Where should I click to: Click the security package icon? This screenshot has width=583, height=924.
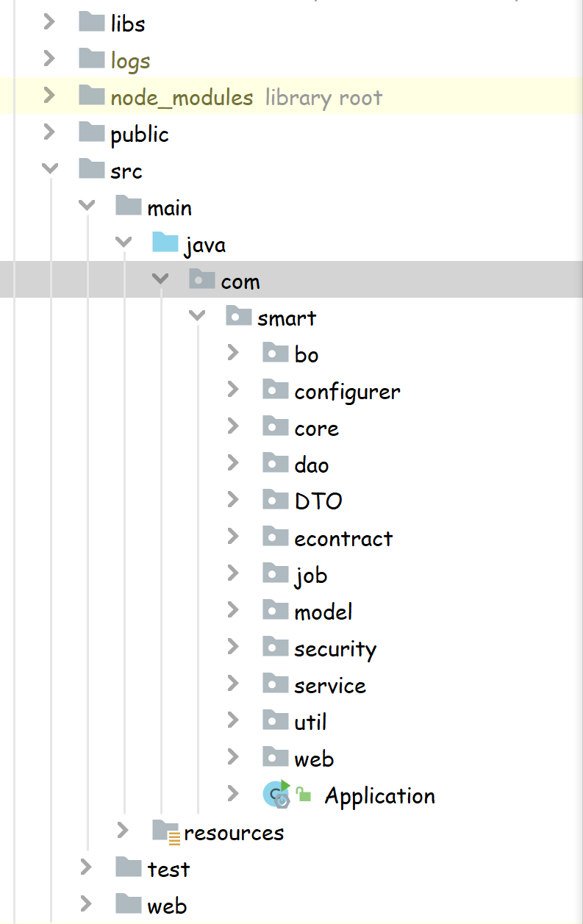[276, 648]
